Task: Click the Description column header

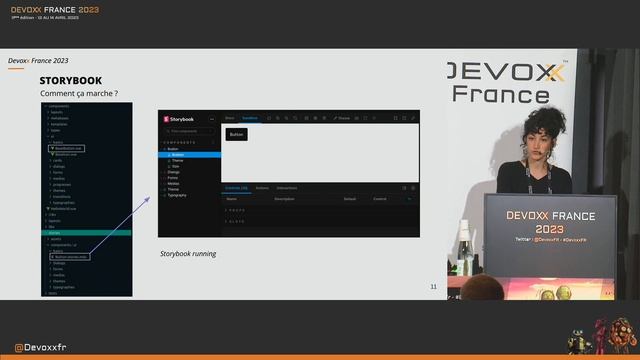Action: click(x=284, y=199)
